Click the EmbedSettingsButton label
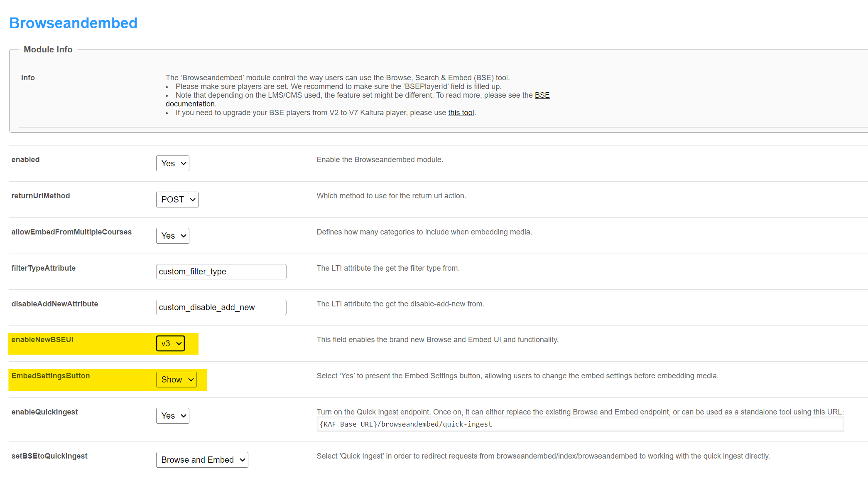 (x=50, y=376)
